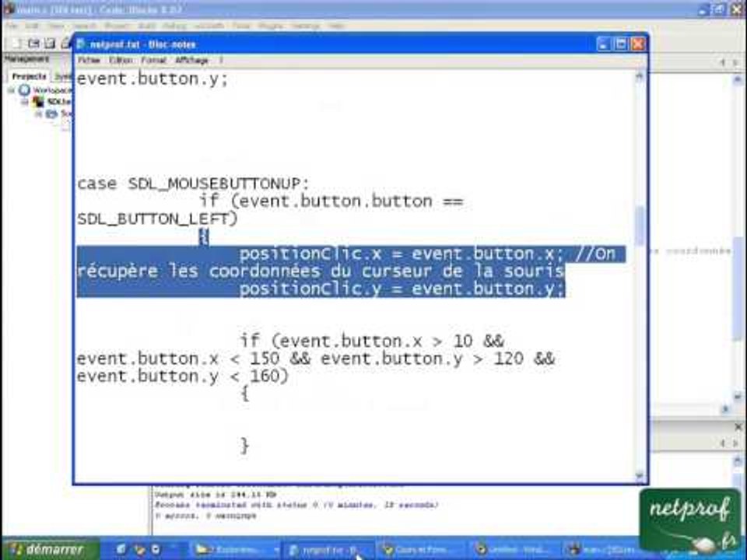The image size is (747, 560).
Task: Click Bloc-notes scrollbar down arrow
Action: [x=640, y=475]
